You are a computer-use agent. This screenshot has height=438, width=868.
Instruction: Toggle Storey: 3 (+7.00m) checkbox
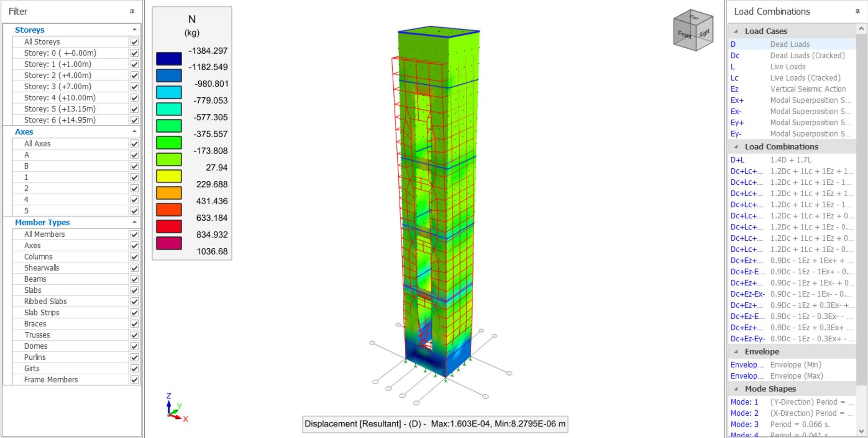point(134,86)
